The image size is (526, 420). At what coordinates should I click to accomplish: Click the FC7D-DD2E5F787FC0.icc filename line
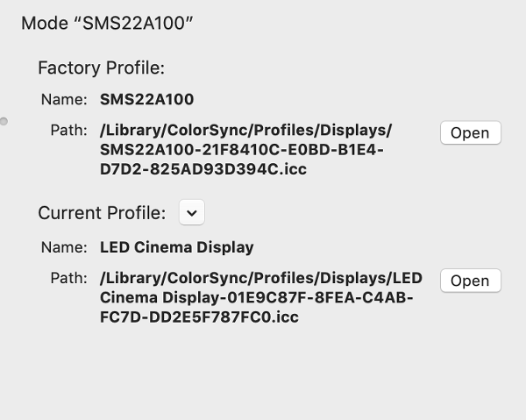(199, 317)
